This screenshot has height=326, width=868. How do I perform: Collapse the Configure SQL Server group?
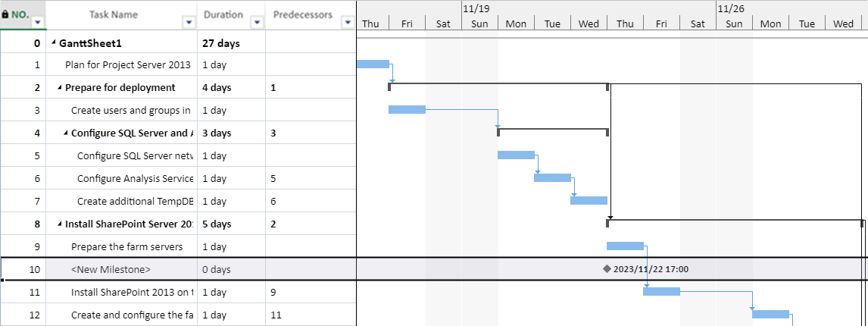click(x=66, y=133)
